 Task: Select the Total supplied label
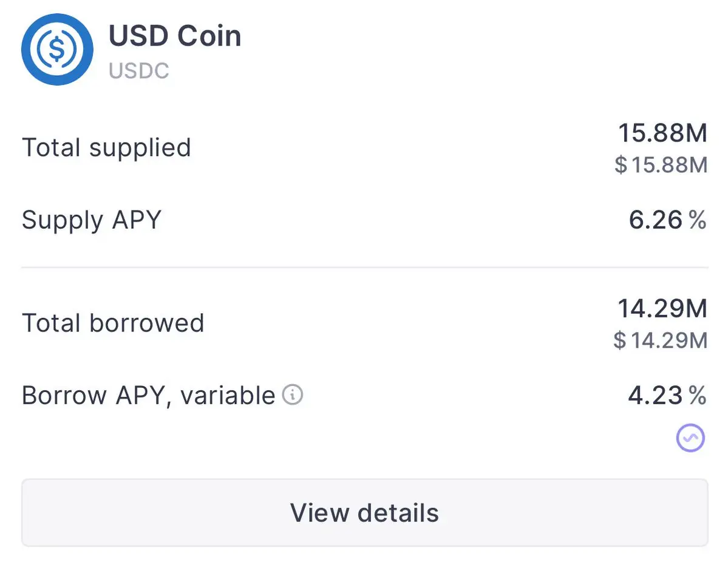(106, 149)
